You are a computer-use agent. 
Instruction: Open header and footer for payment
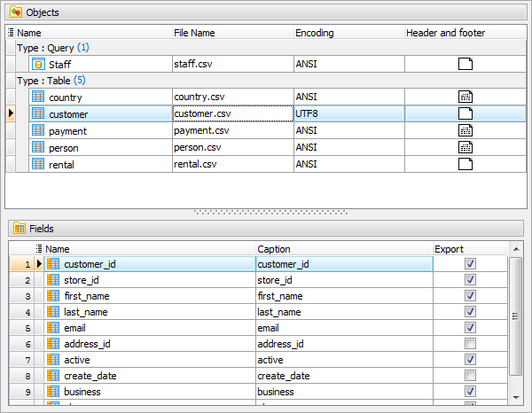(465, 130)
